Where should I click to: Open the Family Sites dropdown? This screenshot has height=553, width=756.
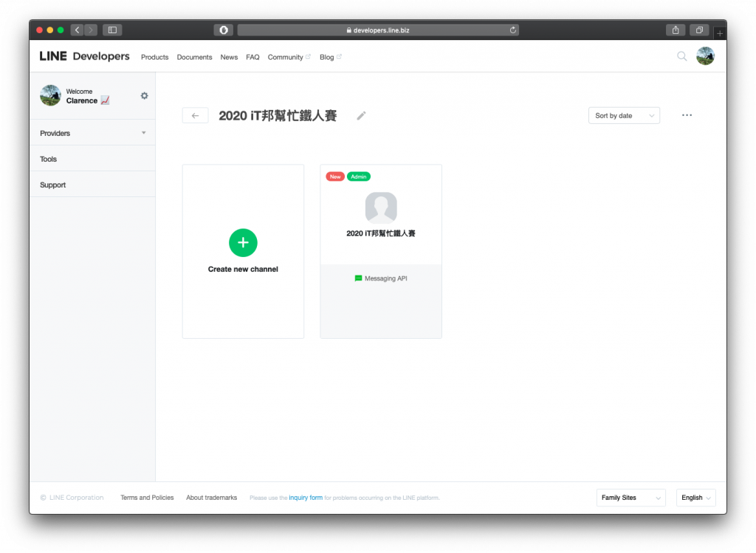(630, 498)
